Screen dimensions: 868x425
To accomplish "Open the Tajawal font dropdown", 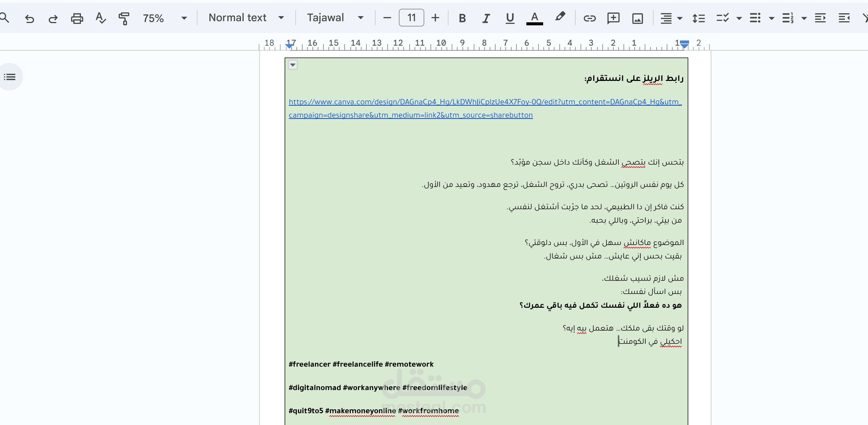I will pos(335,18).
